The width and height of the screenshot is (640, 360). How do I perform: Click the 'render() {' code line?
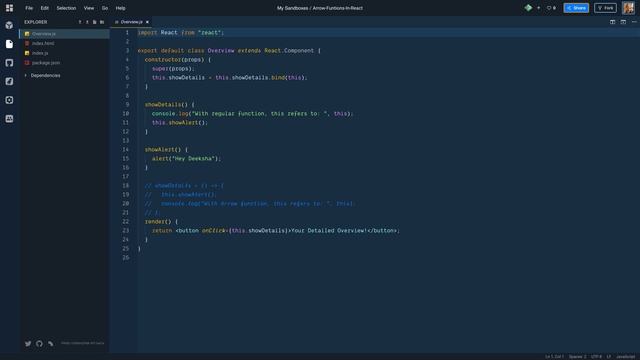(161, 222)
